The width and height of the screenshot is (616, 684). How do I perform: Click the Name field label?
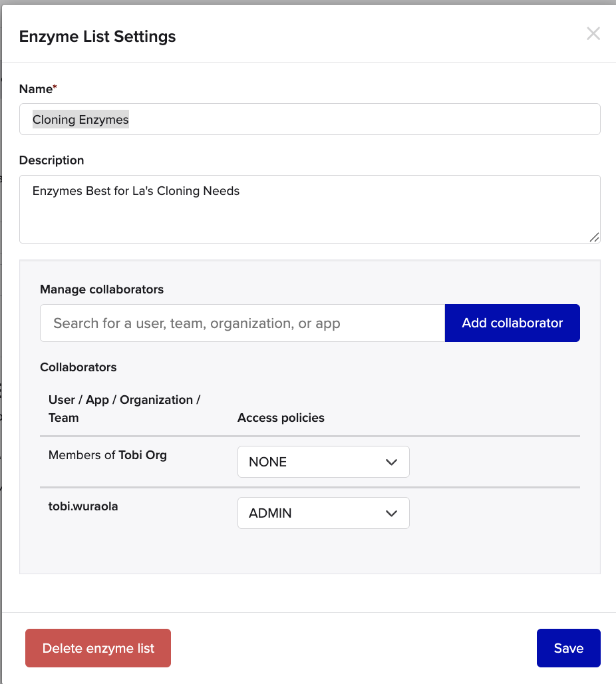point(37,88)
